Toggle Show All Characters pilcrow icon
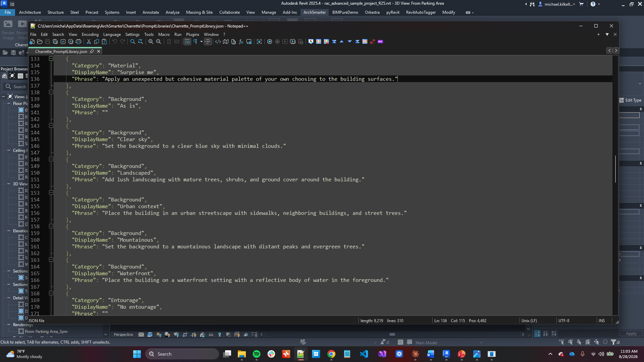The height and width of the screenshot is (362, 644). (x=195, y=42)
